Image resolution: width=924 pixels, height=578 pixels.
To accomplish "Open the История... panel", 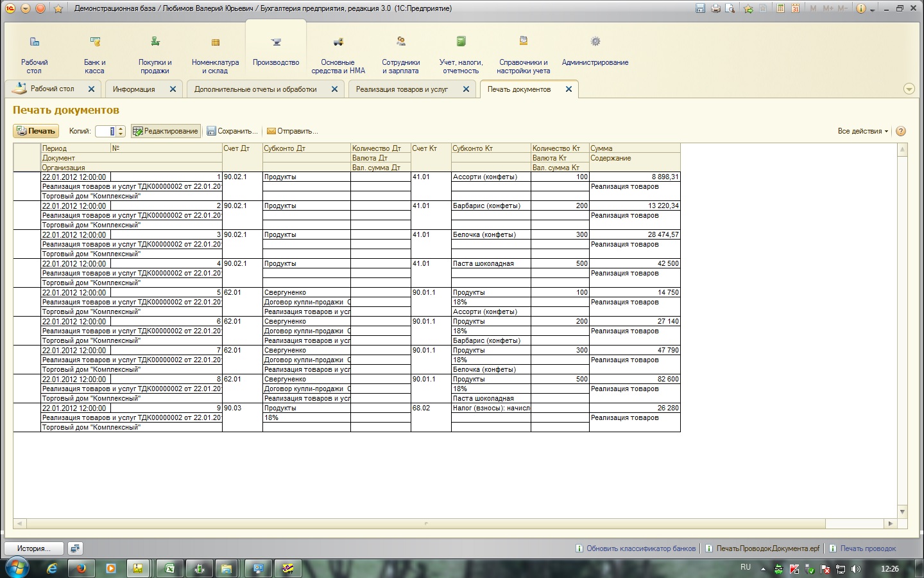I will (x=34, y=548).
